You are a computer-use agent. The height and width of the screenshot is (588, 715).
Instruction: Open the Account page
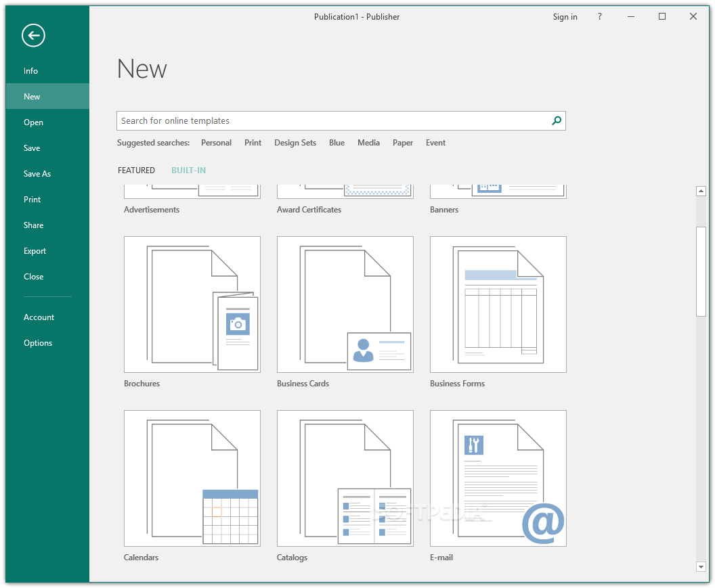point(47,317)
